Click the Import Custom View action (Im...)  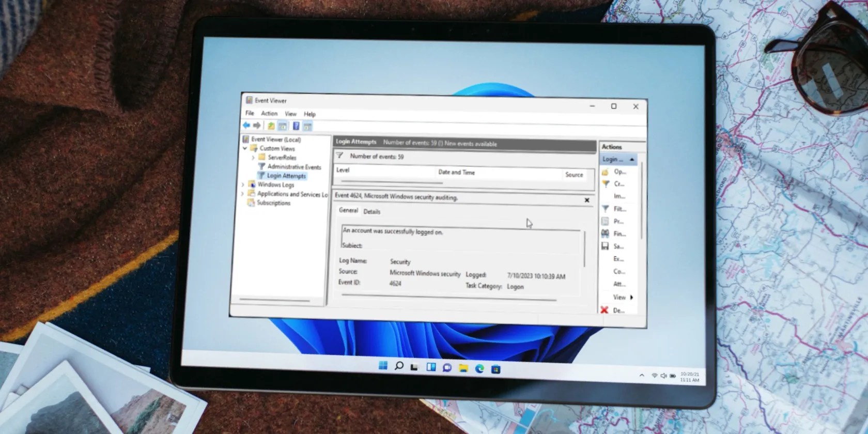point(619,196)
